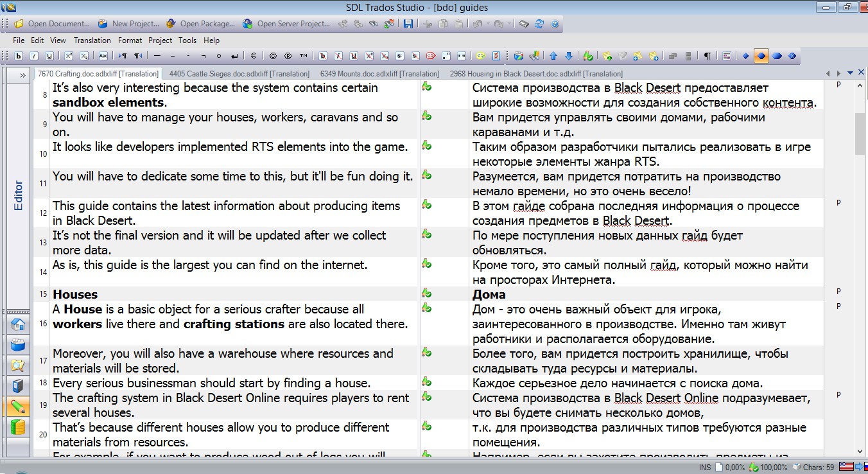This screenshot has width=868, height=474.
Task: Click the Save document floppy icon
Action: (408, 24)
